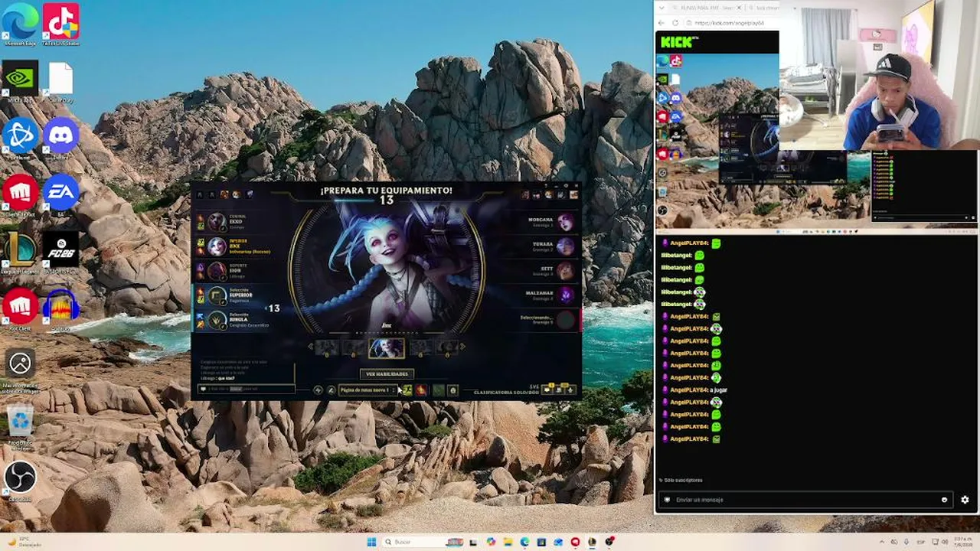Open Kick chat settings gear
This screenshot has height=551, width=980.
965,500
